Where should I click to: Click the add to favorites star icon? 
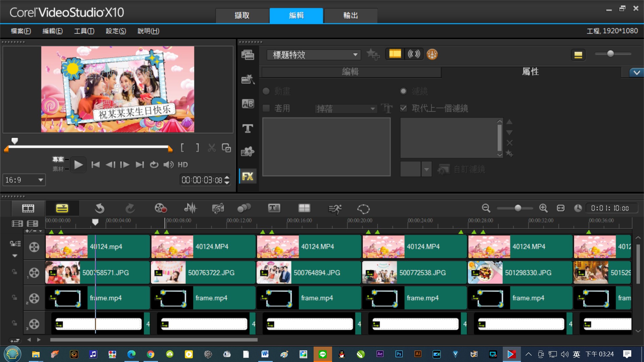point(373,54)
